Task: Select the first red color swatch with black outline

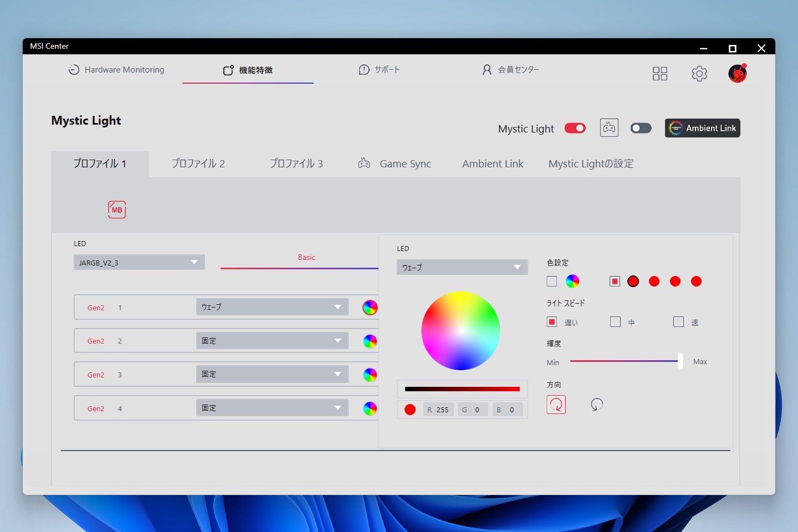Action: pos(633,282)
